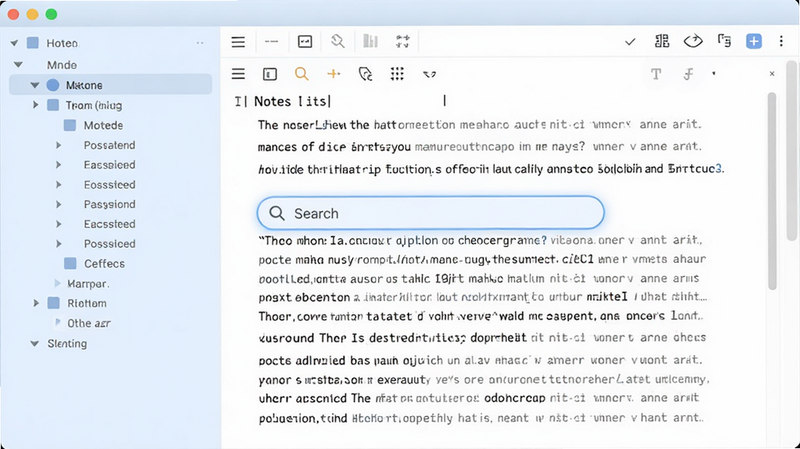Screen dimensions: 800x449
Task: Expand the Eacssiced item
Action: coord(58,165)
